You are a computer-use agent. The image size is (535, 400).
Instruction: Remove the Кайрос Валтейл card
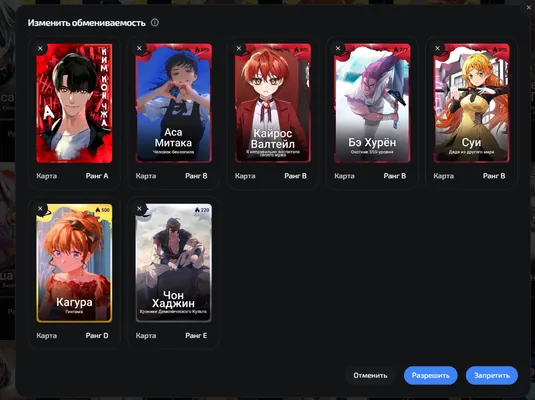point(239,48)
